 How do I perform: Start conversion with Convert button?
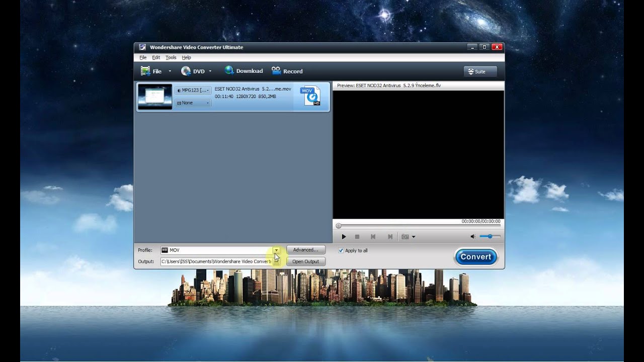pyautogui.click(x=476, y=257)
